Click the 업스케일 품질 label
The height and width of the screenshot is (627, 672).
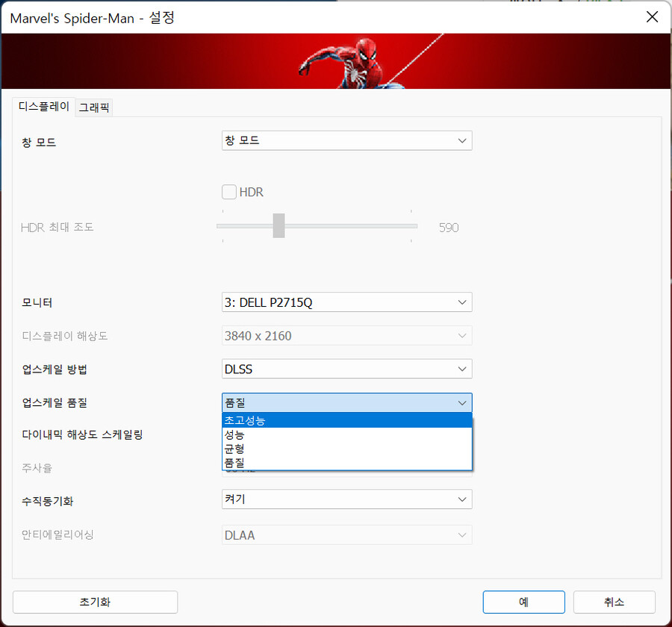click(x=55, y=403)
